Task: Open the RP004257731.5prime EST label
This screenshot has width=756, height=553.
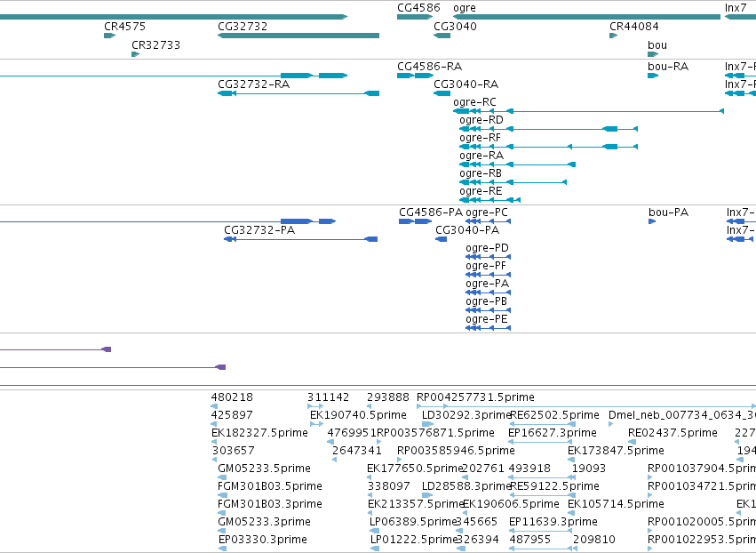Action: coord(475,397)
